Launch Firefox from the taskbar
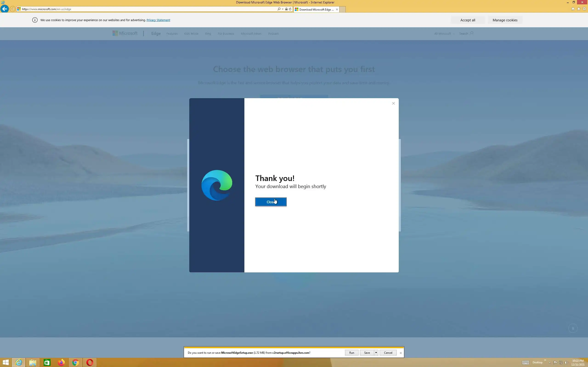The height and width of the screenshot is (367, 588). tap(61, 362)
